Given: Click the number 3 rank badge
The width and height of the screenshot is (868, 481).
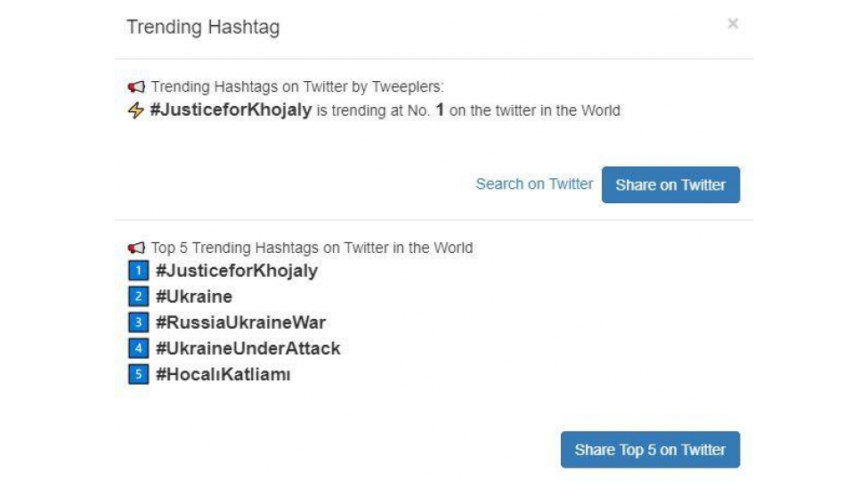Looking at the screenshot, I should 138,322.
